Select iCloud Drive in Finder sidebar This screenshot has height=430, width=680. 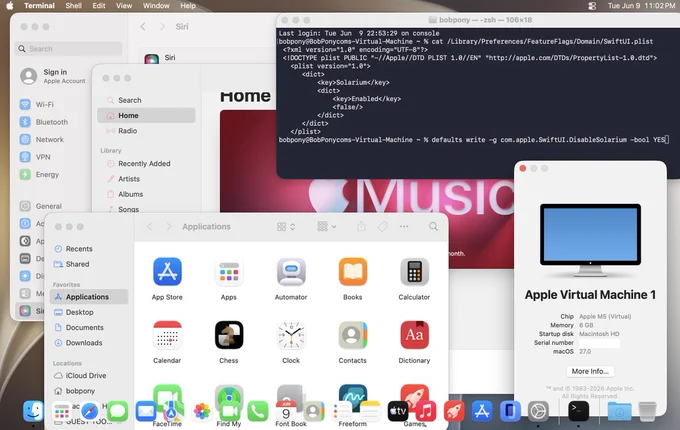tap(89, 375)
